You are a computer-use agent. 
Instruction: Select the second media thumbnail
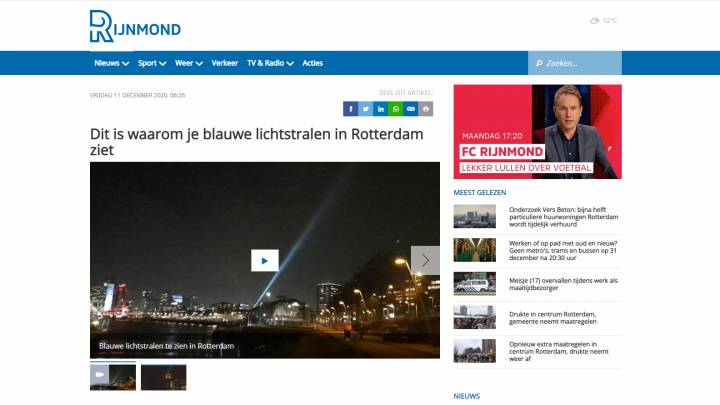point(163,377)
